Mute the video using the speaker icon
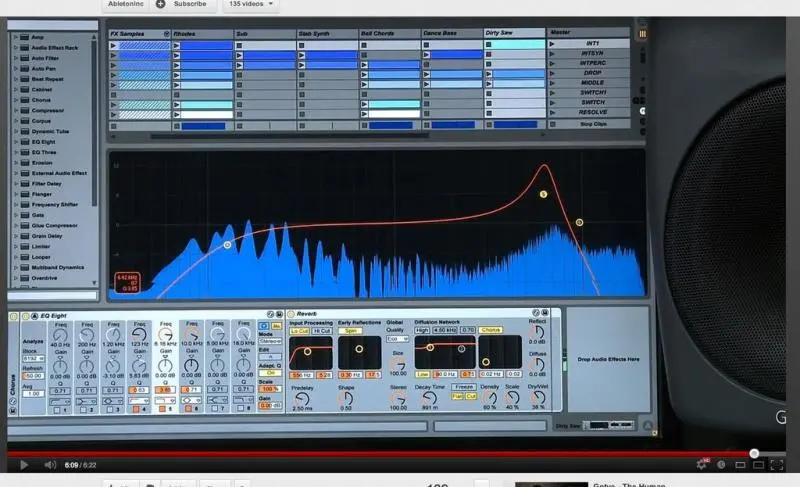The image size is (800, 487). click(x=50, y=464)
